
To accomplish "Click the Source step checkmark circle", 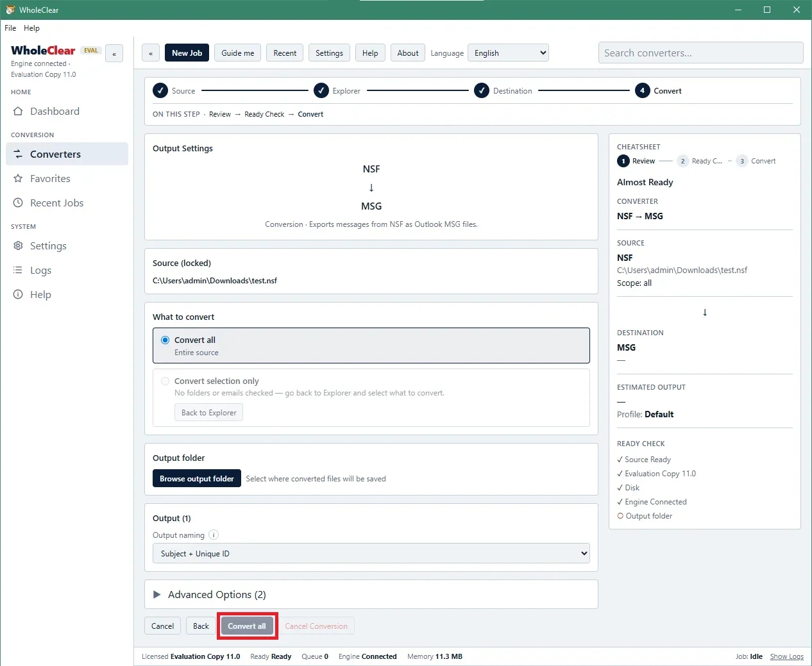I will tap(160, 91).
